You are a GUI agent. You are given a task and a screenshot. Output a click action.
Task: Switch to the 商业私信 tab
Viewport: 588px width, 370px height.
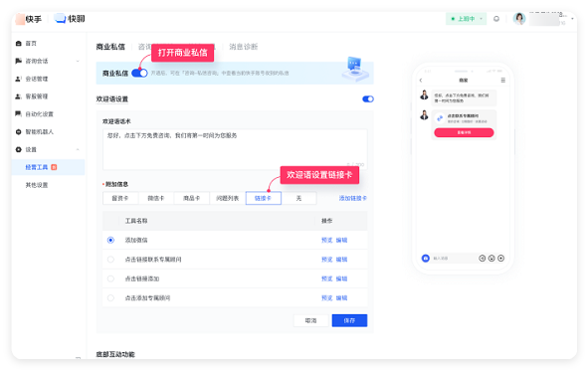(110, 47)
